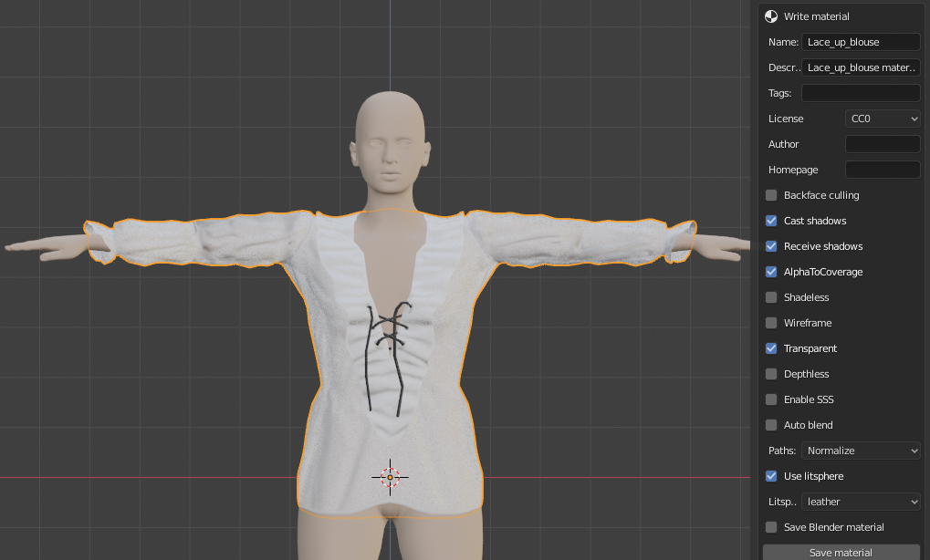Check Save Blender material
The height and width of the screenshot is (560, 930).
(x=771, y=527)
